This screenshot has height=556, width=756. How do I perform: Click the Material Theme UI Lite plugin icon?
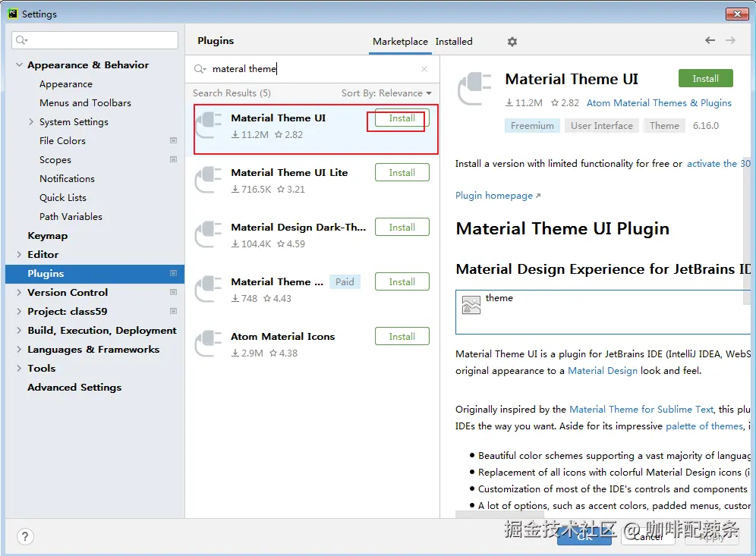click(x=208, y=180)
